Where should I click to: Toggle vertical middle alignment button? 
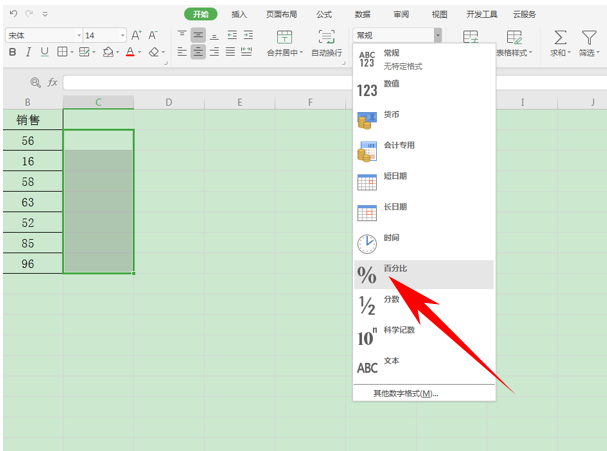(198, 36)
